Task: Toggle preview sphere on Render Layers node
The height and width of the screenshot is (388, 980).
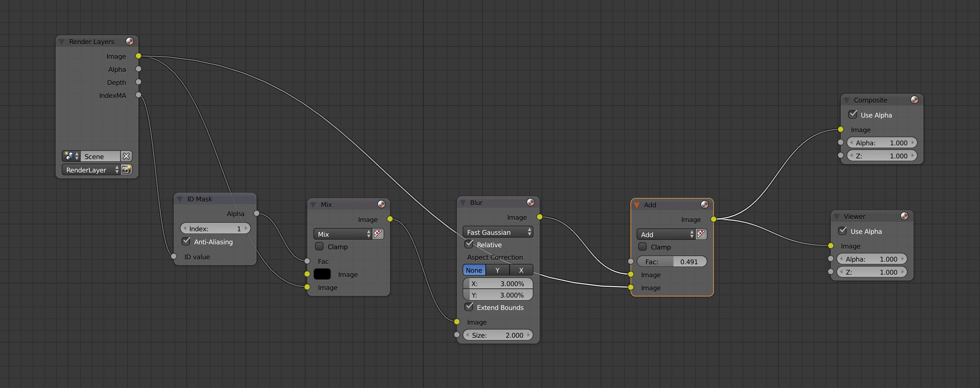Action: click(x=130, y=41)
